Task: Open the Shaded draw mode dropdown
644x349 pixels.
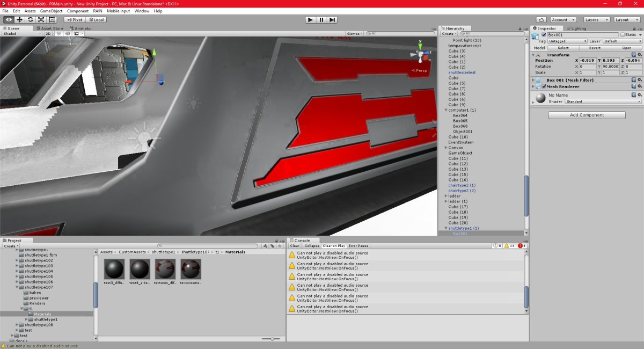Action: click(22, 33)
